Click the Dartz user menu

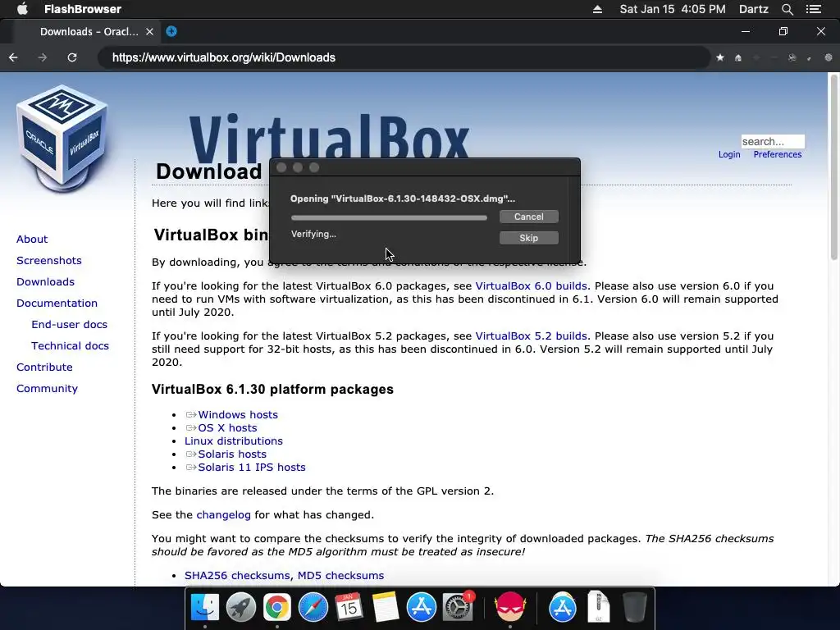coord(754,9)
